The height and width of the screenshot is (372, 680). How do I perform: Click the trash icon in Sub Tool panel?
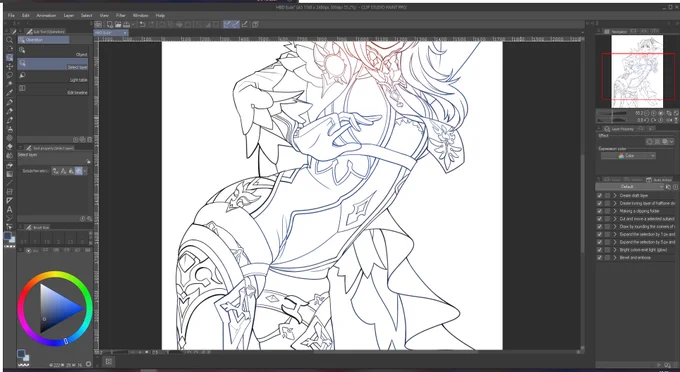pyautogui.click(x=89, y=140)
